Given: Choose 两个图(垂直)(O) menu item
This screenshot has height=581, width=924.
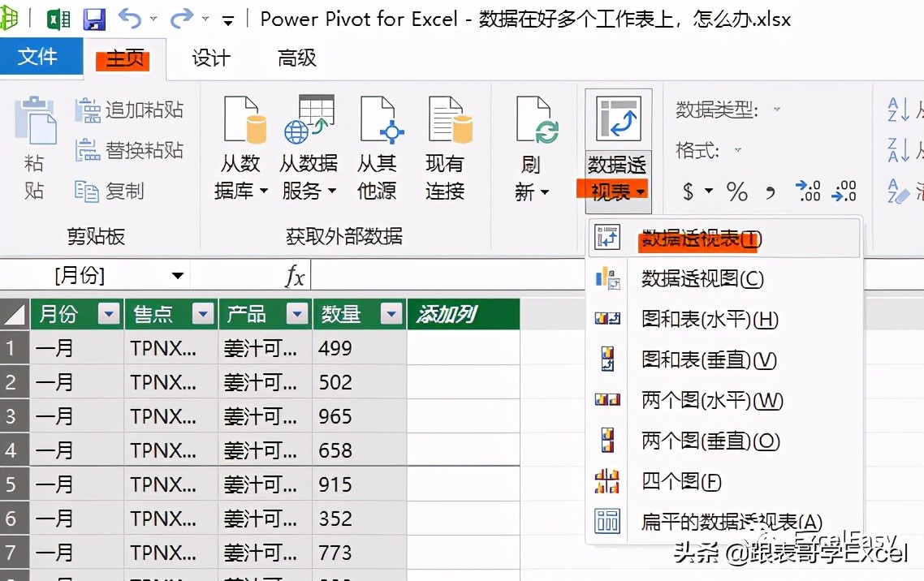Looking at the screenshot, I should point(725,441).
